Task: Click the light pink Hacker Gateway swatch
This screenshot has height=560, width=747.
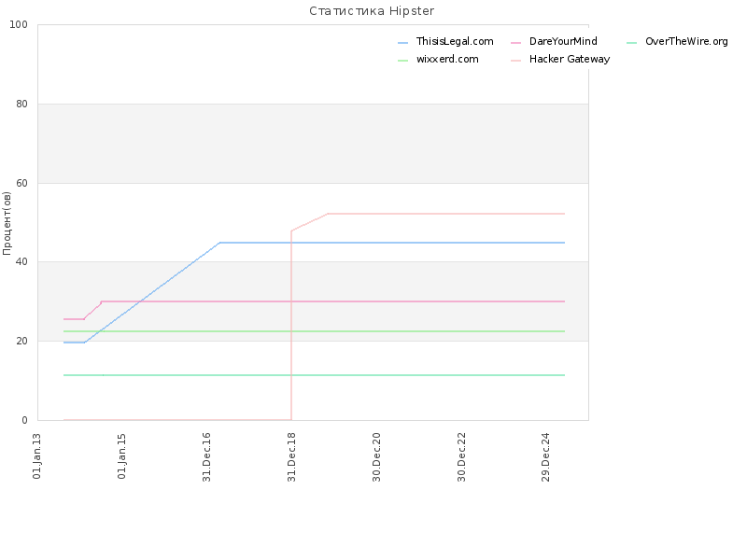Action: 516,61
